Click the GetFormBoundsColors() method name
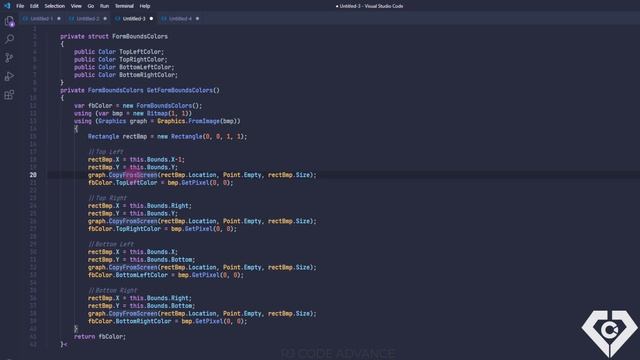 [183, 90]
